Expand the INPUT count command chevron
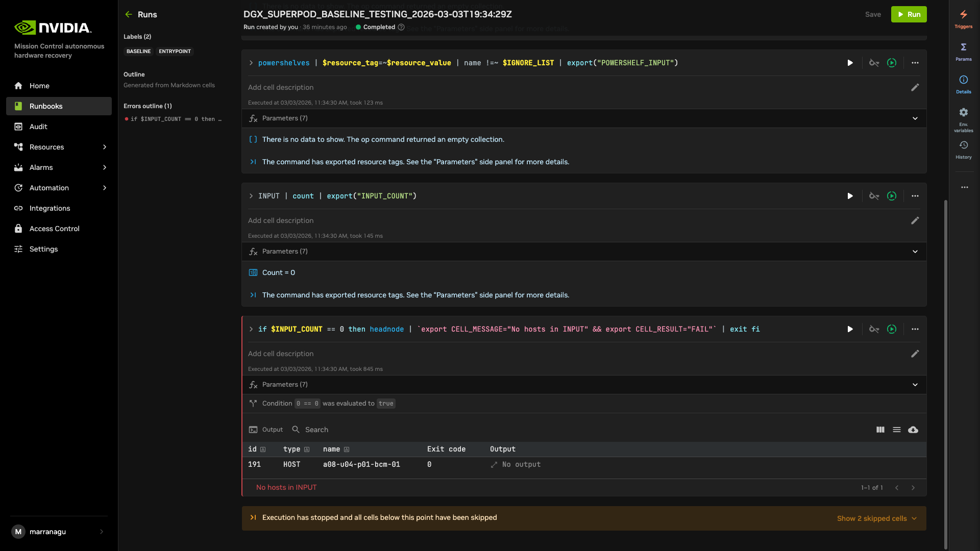 [x=251, y=196]
